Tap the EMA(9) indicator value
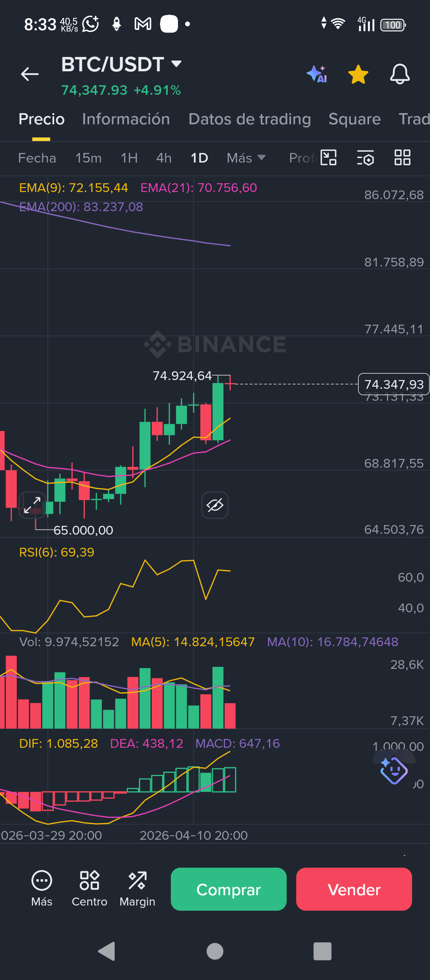The height and width of the screenshot is (980, 430). 74,188
